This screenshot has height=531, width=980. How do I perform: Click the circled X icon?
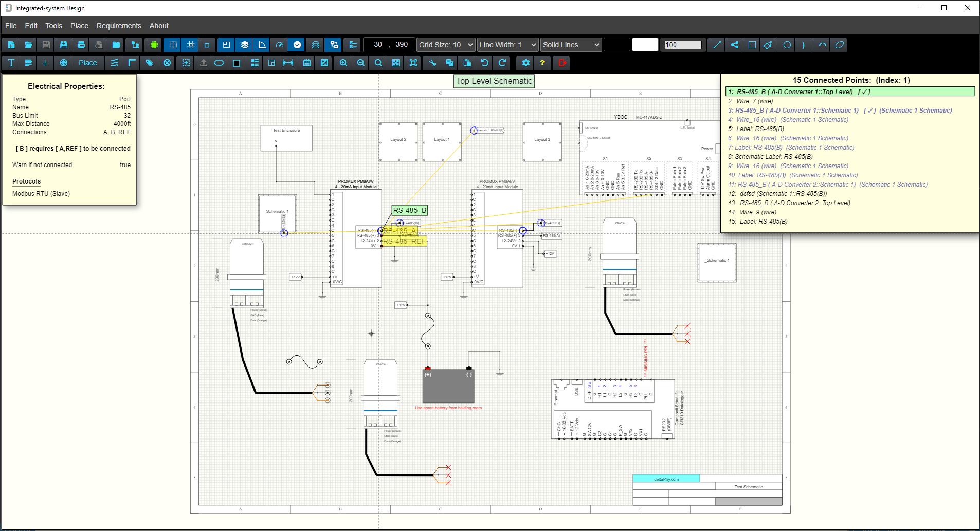click(x=167, y=63)
